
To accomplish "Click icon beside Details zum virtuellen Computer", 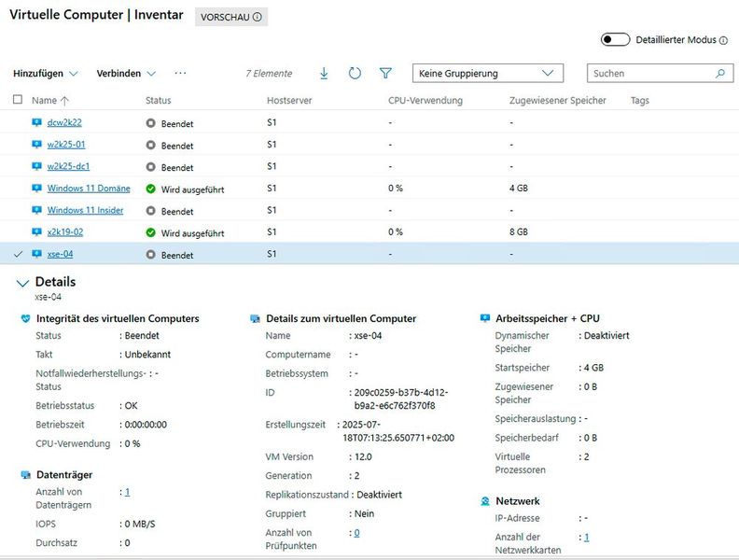I will 255,318.
